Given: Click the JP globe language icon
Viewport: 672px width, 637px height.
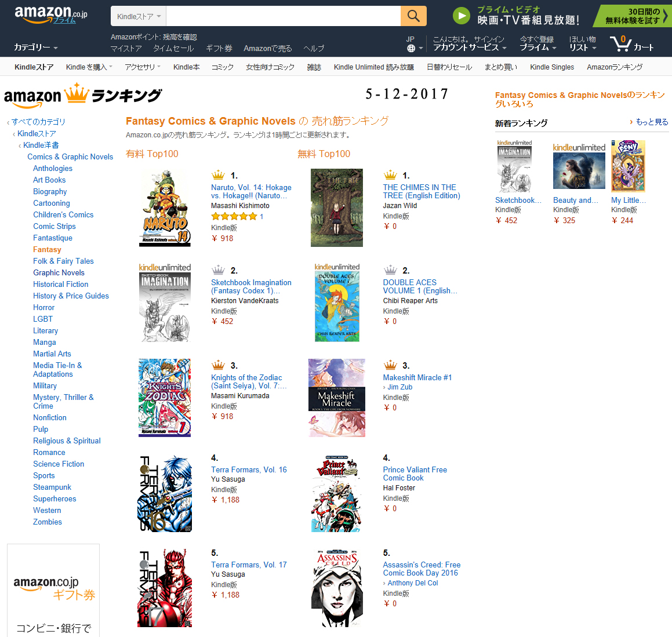Looking at the screenshot, I should [411, 49].
